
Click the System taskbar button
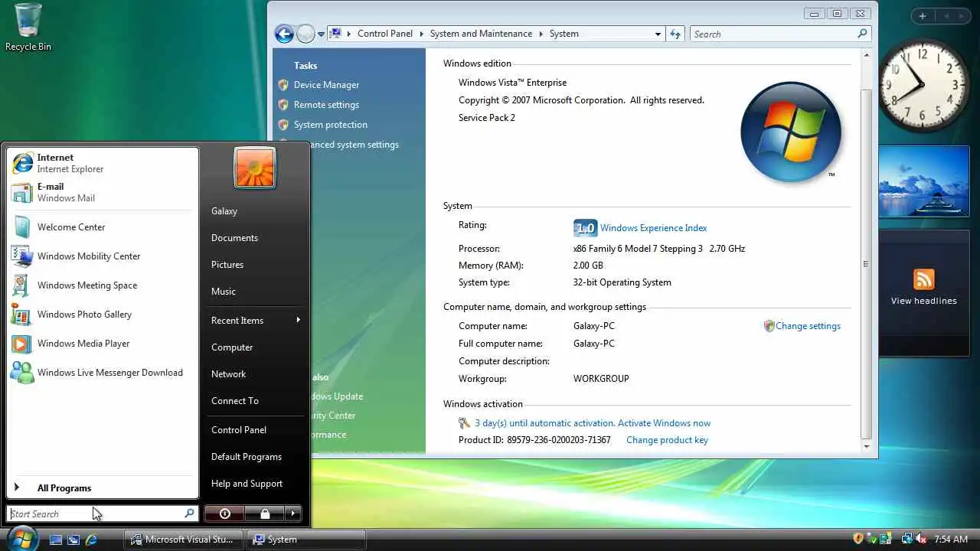click(x=306, y=540)
